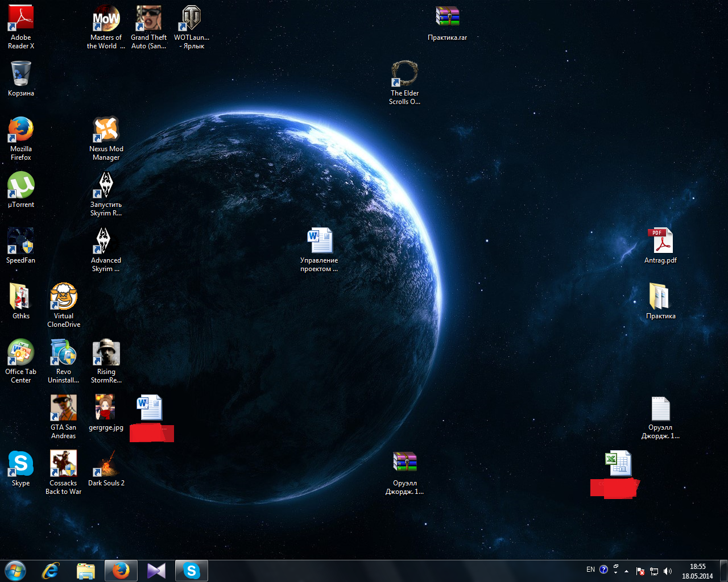728x582 pixels.
Task: Open the language bar options arrow
Action: 615,573
